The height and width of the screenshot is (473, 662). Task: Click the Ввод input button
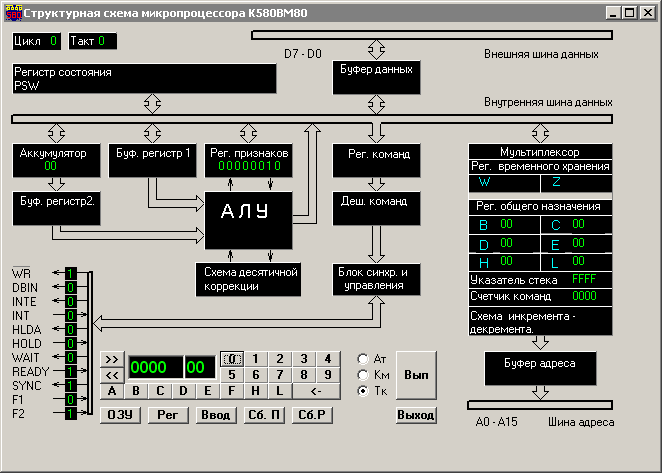click(216, 414)
